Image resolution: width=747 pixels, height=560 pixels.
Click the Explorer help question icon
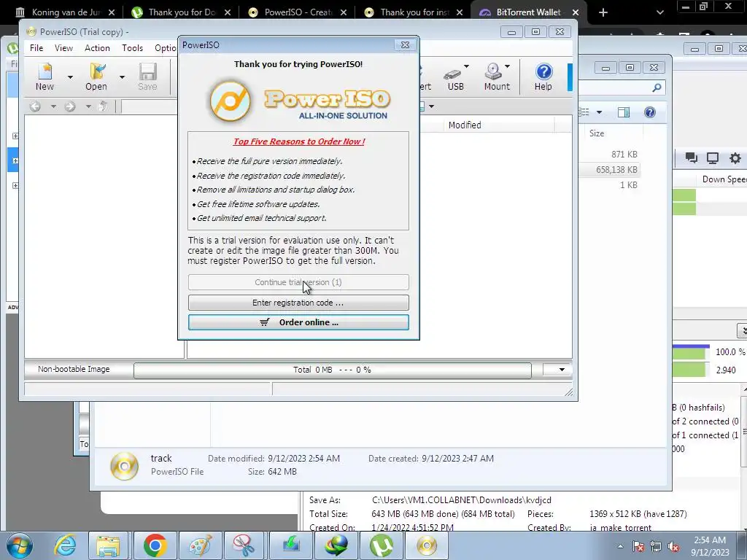tap(650, 112)
